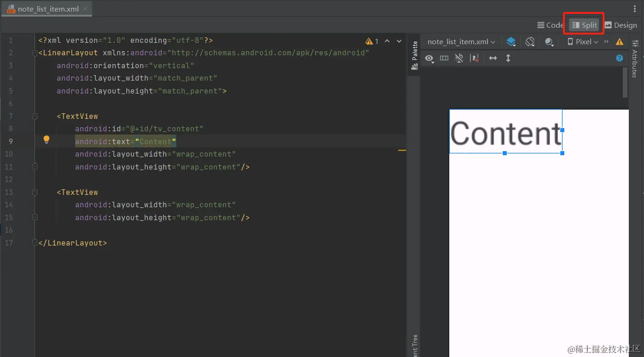Open the design surface layers selector
Image resolution: width=644 pixels, height=357 pixels.
tap(511, 41)
